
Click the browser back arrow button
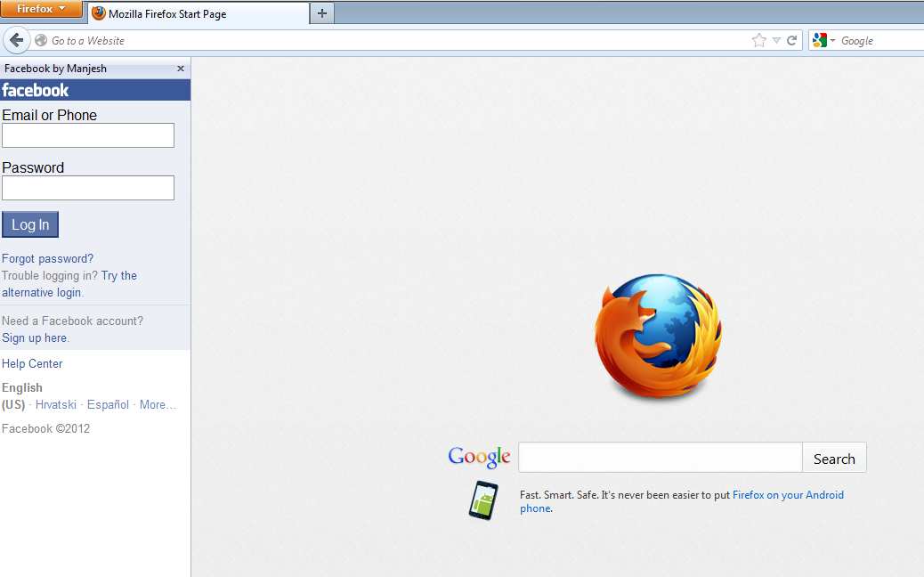17,40
